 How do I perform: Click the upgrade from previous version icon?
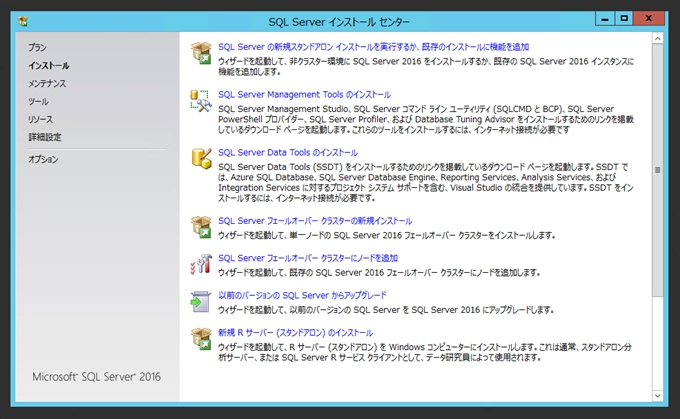tap(201, 301)
